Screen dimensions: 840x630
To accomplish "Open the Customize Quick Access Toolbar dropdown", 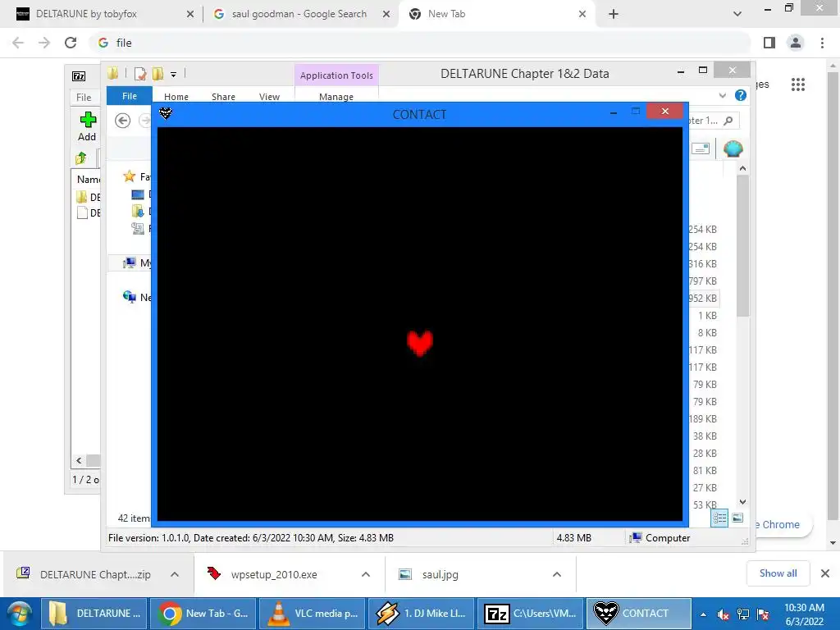I will pyautogui.click(x=174, y=75).
